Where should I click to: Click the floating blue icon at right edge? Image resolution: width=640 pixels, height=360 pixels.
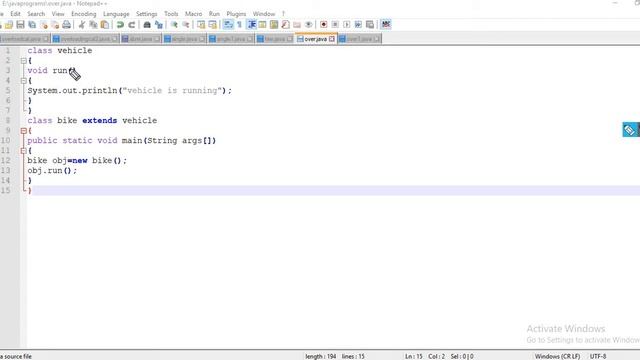coord(630,130)
